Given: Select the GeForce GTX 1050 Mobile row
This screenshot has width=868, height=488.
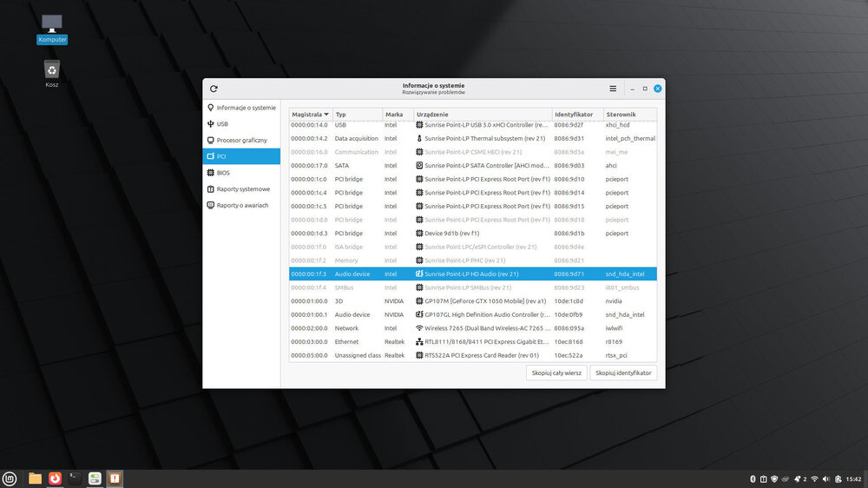Looking at the screenshot, I should coord(486,301).
